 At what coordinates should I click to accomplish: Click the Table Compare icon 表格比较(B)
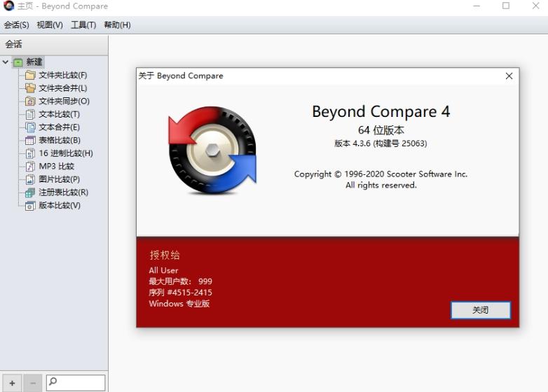pos(30,140)
